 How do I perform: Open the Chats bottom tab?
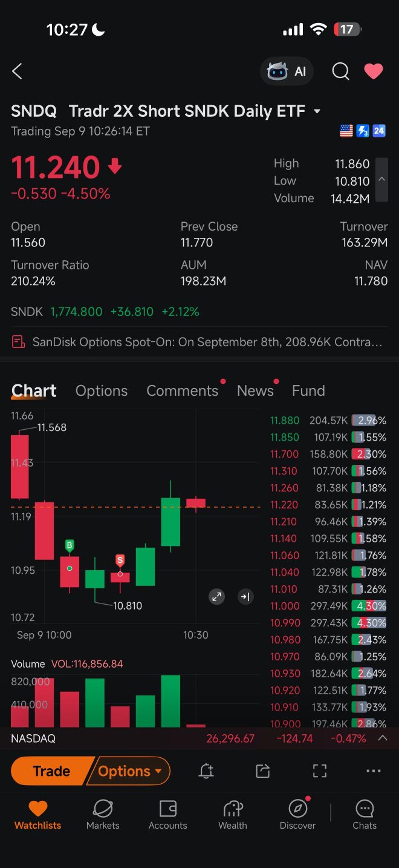pos(365,815)
